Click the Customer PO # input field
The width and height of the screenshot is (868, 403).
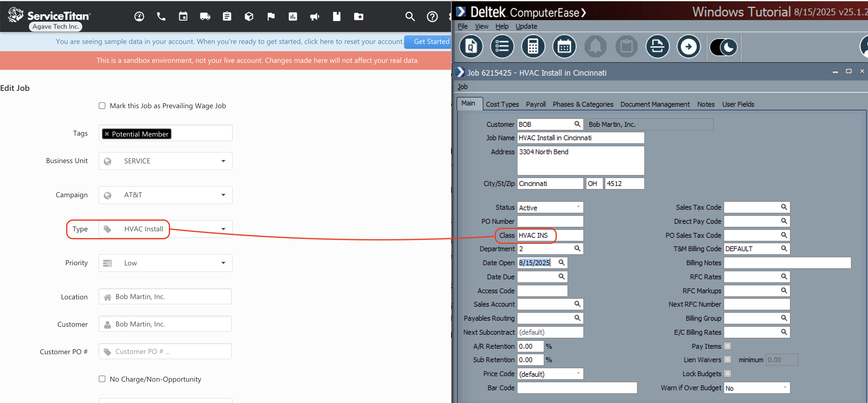click(x=165, y=351)
